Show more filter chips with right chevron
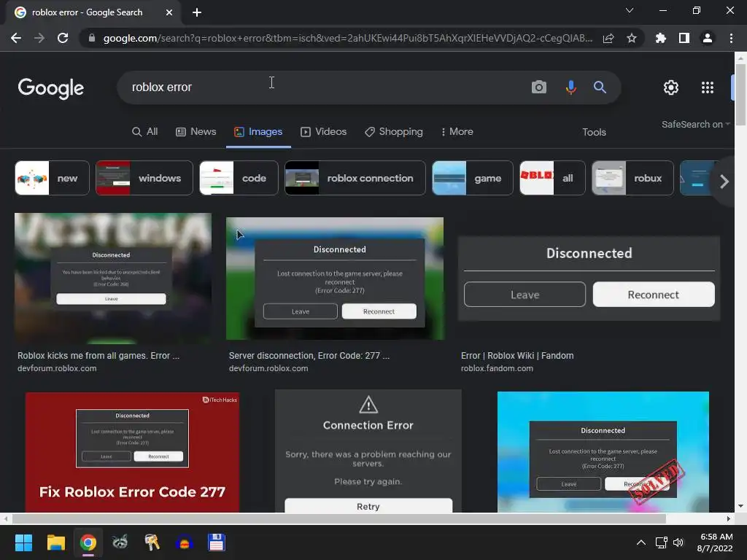Image resolution: width=747 pixels, height=560 pixels. pos(724,182)
